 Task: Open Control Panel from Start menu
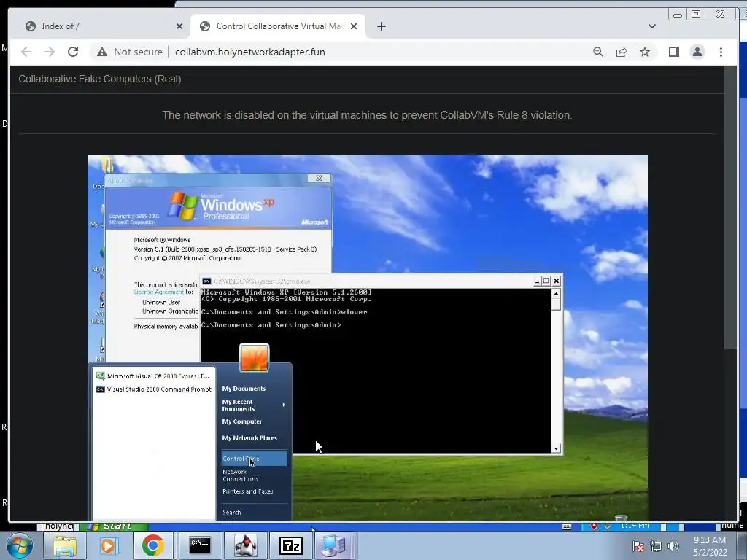coord(254,459)
